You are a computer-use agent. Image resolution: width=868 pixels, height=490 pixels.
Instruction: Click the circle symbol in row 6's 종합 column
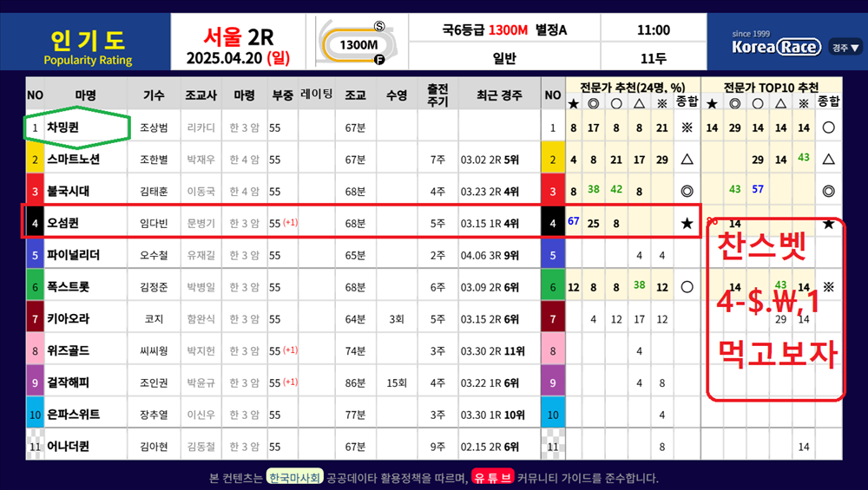687,287
